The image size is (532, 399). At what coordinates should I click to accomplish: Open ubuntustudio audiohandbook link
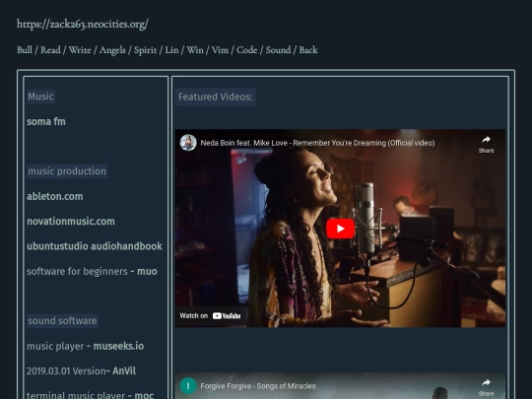coord(95,246)
